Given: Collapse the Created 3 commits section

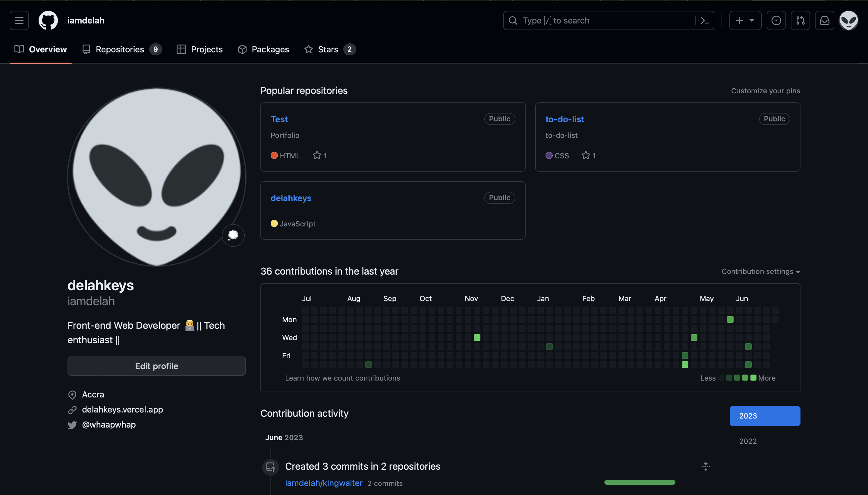Looking at the screenshot, I should click(706, 467).
